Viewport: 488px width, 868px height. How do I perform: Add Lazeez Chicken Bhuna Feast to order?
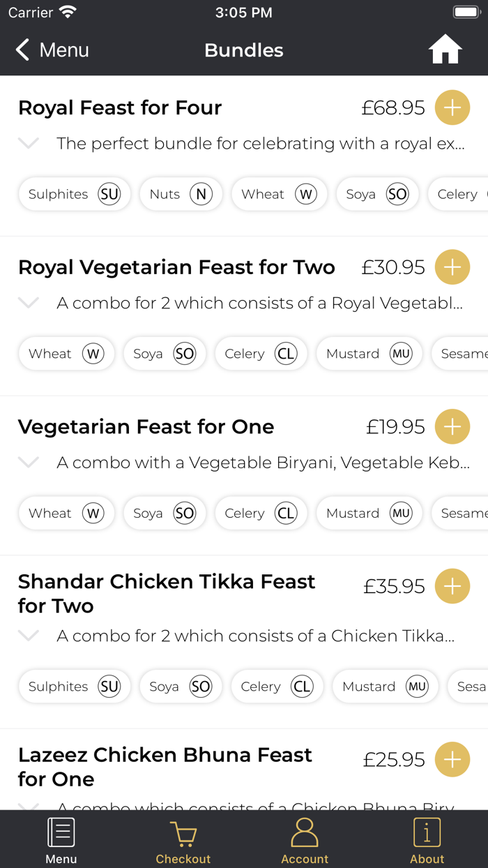[452, 759]
